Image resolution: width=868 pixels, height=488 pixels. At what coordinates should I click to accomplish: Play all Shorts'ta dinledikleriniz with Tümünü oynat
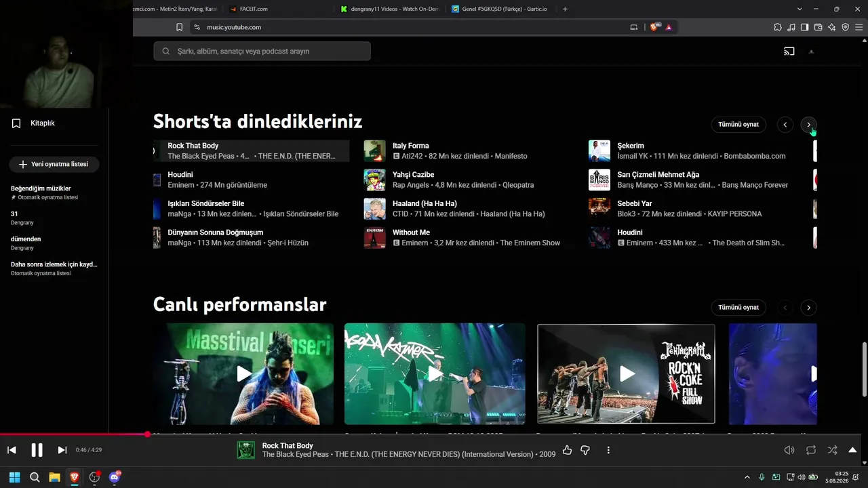tap(738, 125)
